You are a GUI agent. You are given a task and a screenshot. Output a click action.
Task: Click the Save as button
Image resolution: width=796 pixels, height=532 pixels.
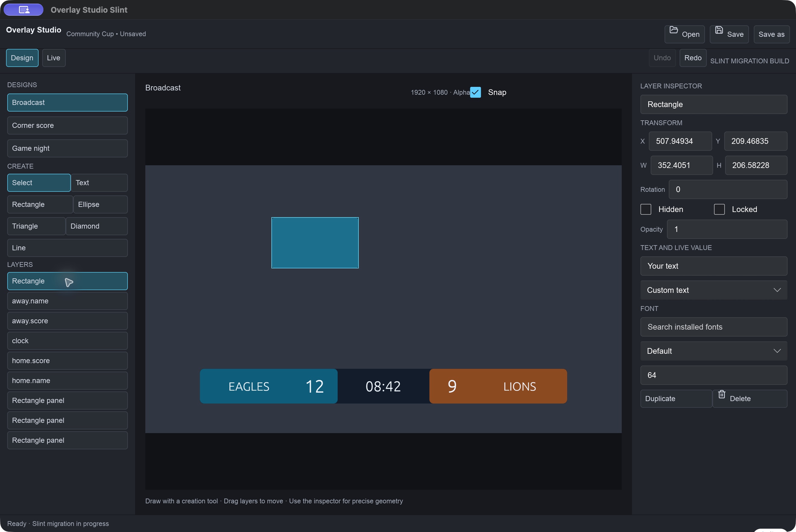[771, 34]
